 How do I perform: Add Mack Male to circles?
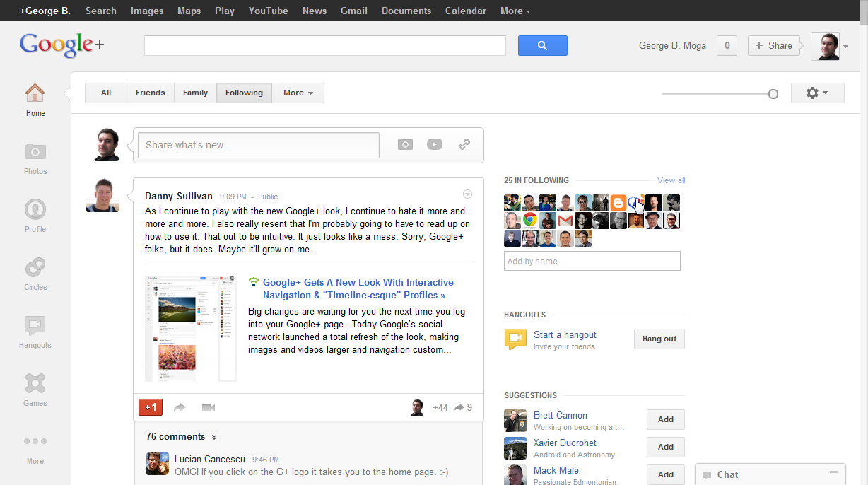(x=666, y=474)
